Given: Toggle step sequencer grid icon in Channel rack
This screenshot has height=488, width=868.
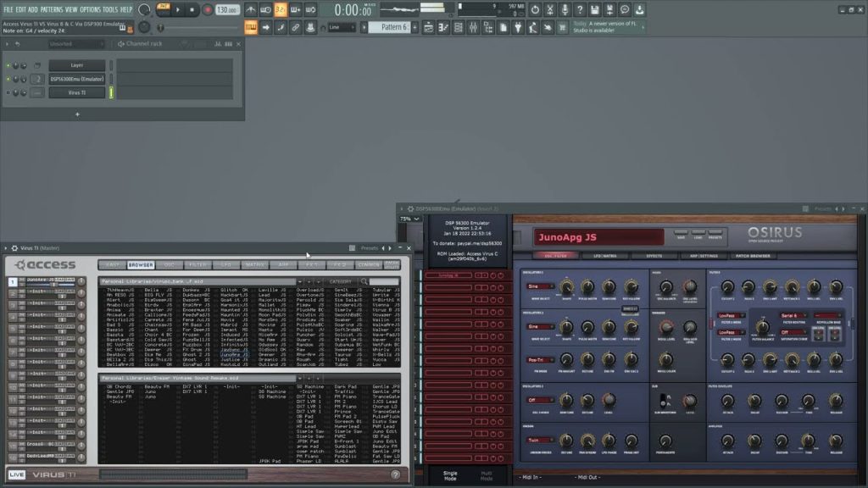Looking at the screenshot, I should tap(228, 44).
